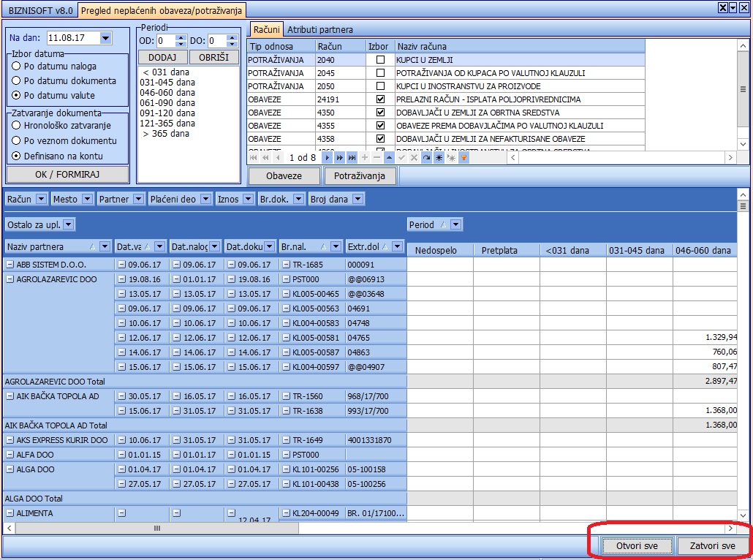This screenshot has height=560, width=753.
Task: Tick checkbox for account 2040 Kupci u zemlji
Action: coord(379,60)
